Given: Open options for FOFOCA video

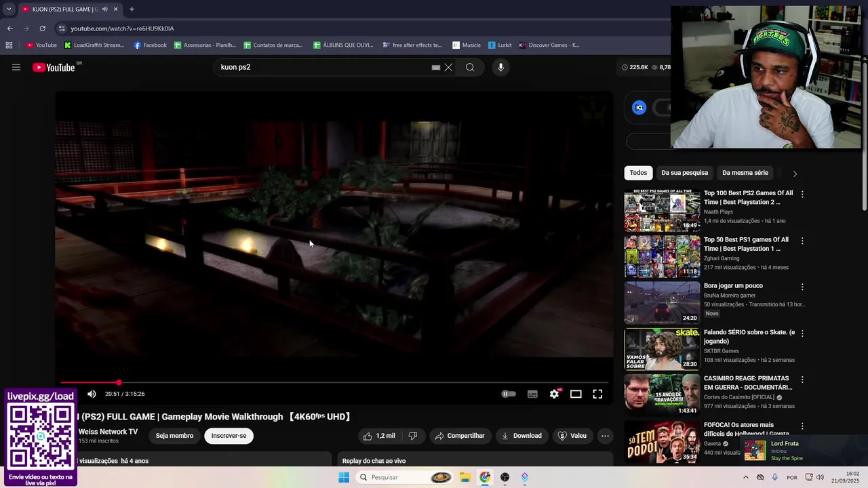Looking at the screenshot, I should [802, 426].
